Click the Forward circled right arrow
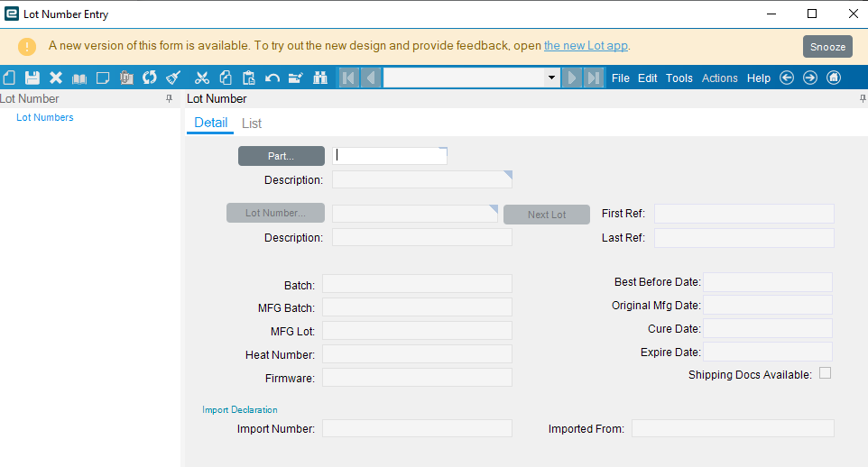 (810, 78)
